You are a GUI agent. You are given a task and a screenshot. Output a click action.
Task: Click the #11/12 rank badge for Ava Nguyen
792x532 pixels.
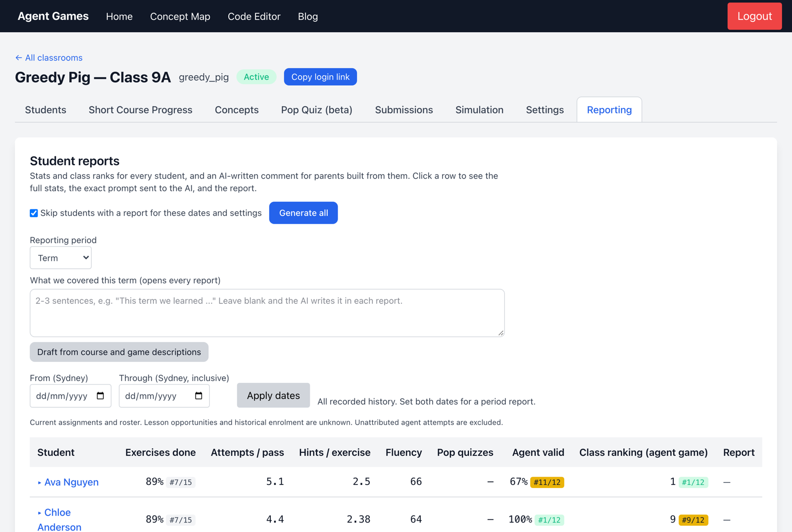click(x=547, y=483)
